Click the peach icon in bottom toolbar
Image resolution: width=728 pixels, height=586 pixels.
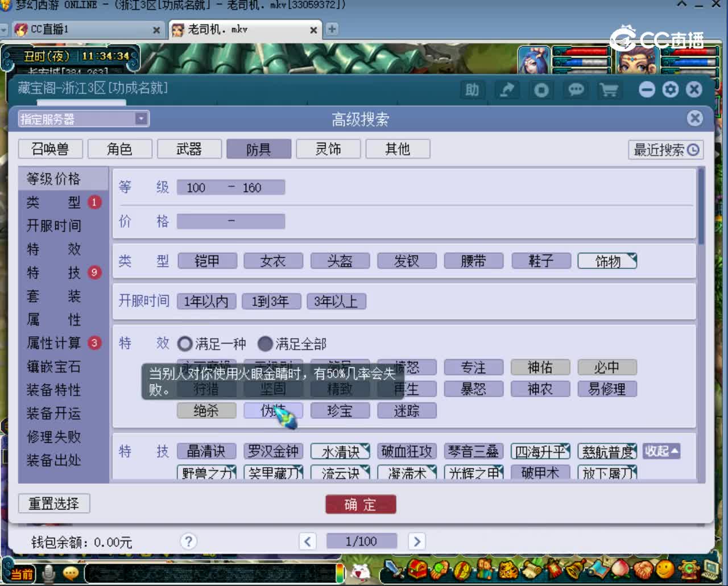pyautogui.click(x=620, y=569)
